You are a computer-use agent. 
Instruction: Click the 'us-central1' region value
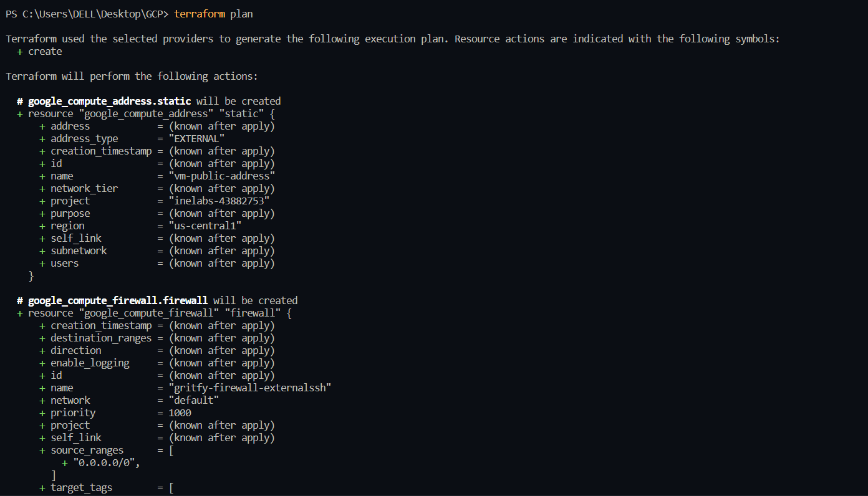pyautogui.click(x=205, y=226)
